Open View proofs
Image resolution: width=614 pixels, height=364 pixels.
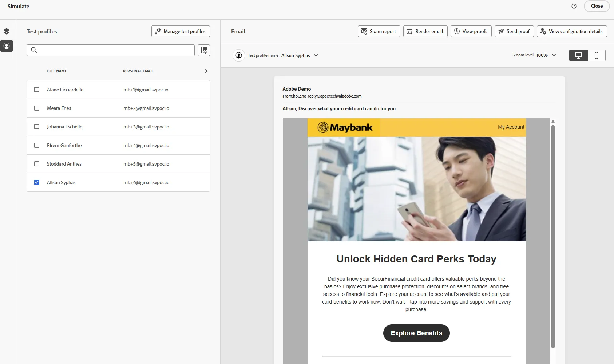[471, 31]
